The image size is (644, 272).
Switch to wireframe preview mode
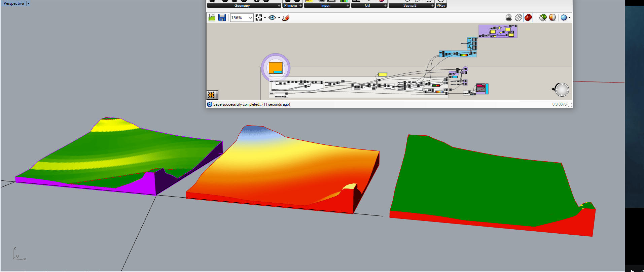518,18
